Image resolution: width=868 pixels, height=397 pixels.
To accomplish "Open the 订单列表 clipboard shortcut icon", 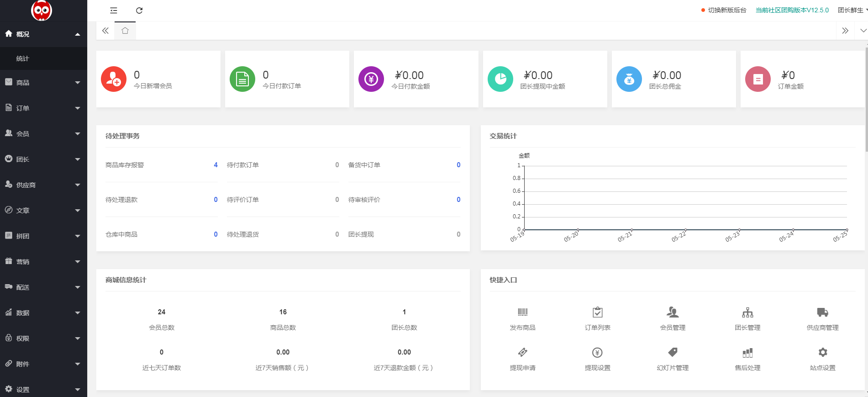I will tap(597, 312).
